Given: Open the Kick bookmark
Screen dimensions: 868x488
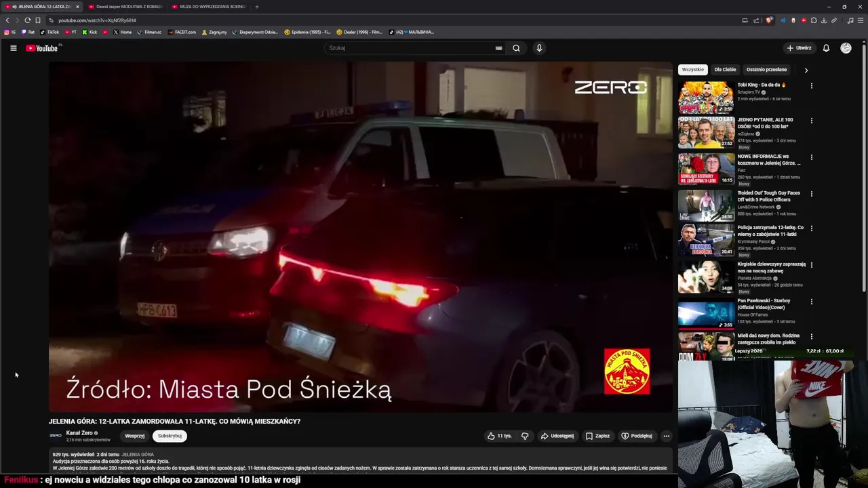Looking at the screenshot, I should [90, 32].
